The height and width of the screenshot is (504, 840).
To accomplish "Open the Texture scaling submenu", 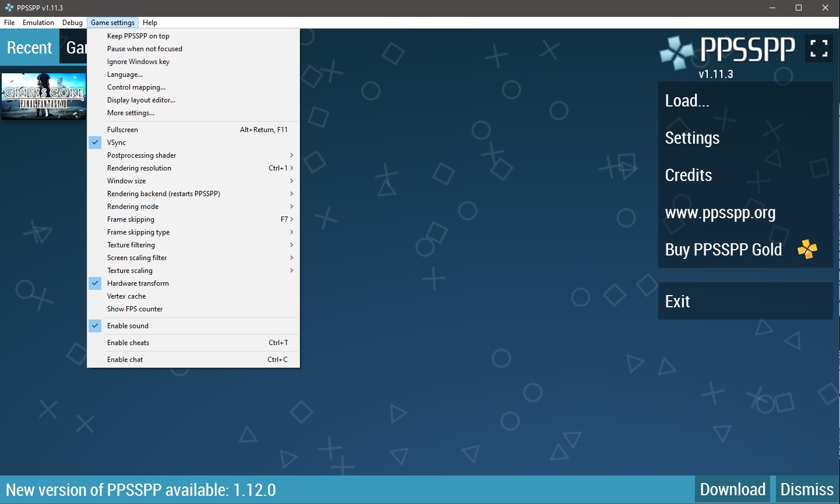I will click(x=130, y=271).
